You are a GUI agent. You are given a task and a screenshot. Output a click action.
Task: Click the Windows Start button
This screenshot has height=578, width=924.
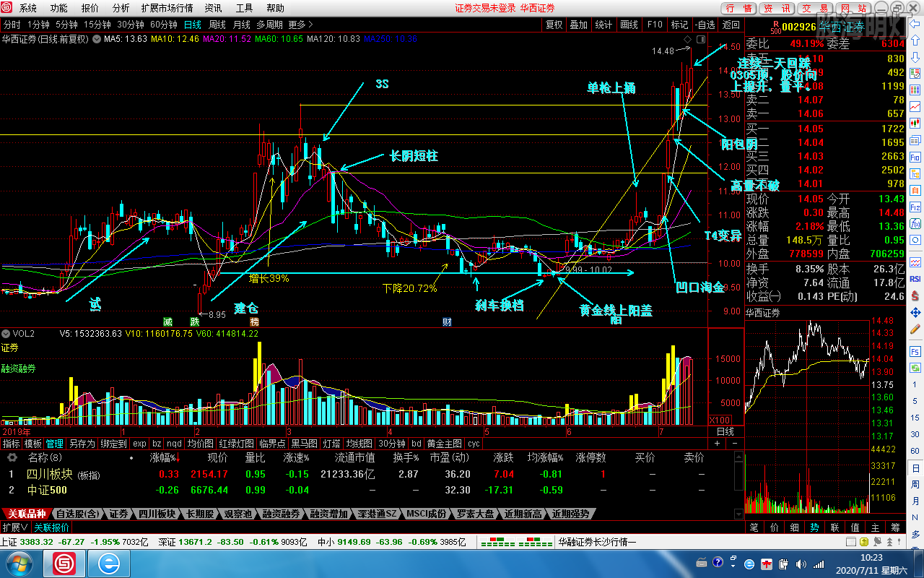click(18, 563)
